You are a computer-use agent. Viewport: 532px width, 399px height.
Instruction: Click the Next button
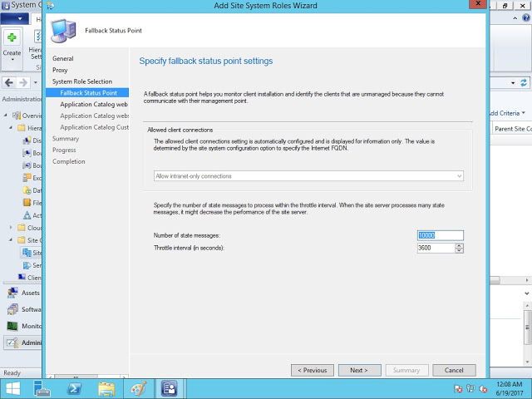click(x=359, y=370)
